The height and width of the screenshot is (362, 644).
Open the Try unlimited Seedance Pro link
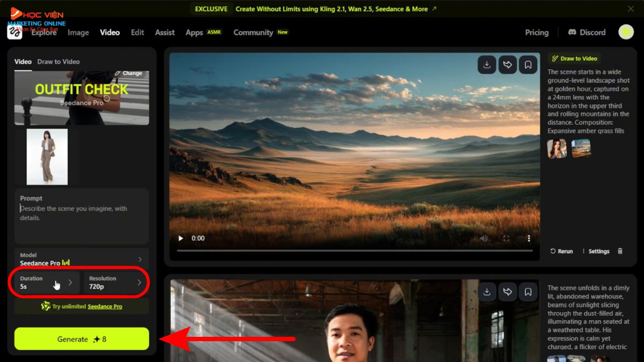105,306
